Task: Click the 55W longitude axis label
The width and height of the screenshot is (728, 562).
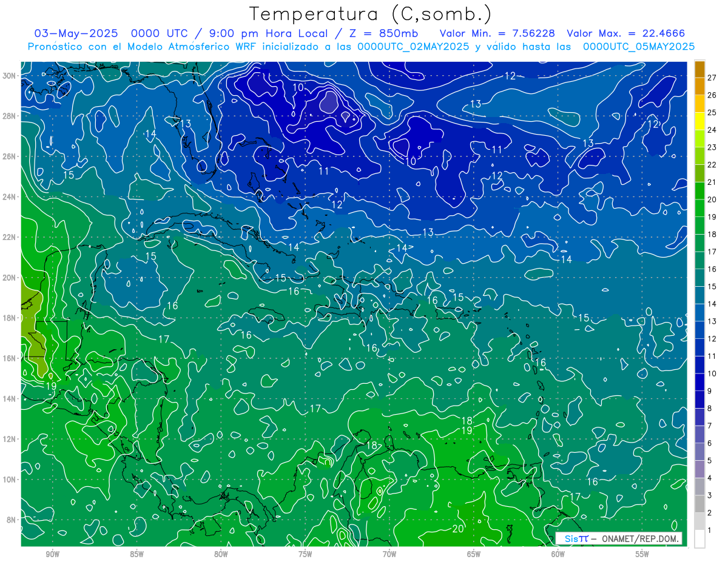Action: (x=642, y=555)
